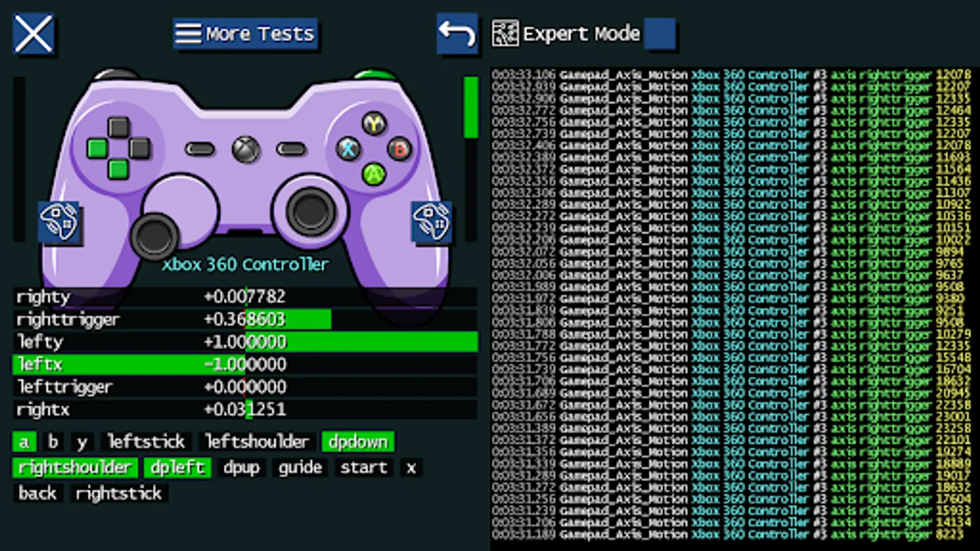Click the Expert Mode pattern icon

pyautogui.click(x=505, y=34)
